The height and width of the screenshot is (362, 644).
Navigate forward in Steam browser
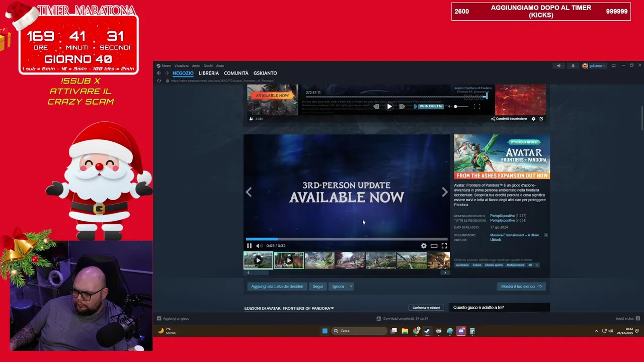coord(166,73)
